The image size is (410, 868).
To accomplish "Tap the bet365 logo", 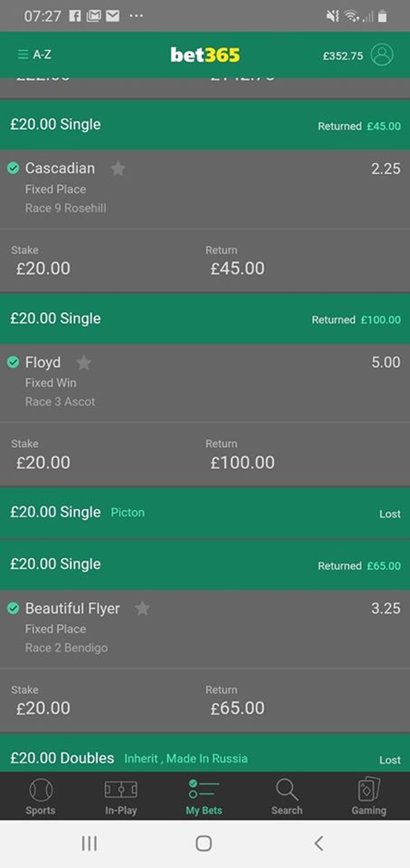I will pyautogui.click(x=205, y=55).
